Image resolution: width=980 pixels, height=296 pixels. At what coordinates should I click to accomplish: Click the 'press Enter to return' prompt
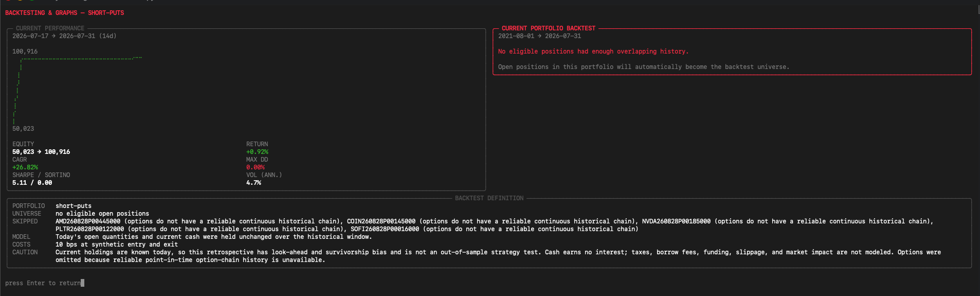click(43, 283)
